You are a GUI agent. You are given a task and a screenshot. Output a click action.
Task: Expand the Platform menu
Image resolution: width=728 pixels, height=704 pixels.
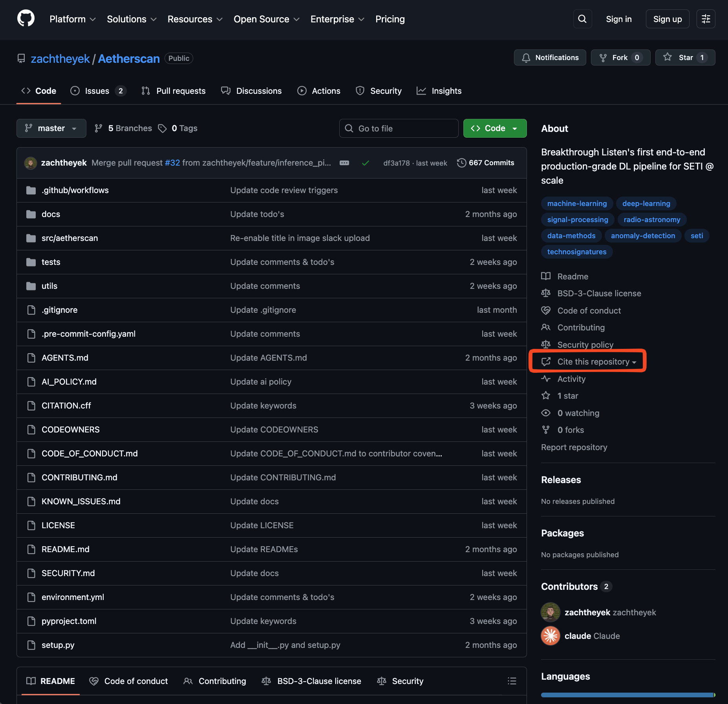73,19
